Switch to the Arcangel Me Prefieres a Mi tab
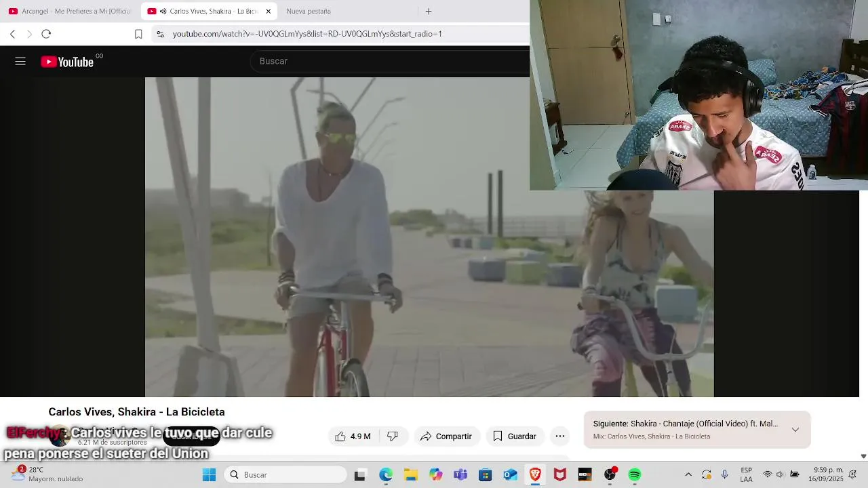This screenshot has height=488, width=868. point(69,12)
